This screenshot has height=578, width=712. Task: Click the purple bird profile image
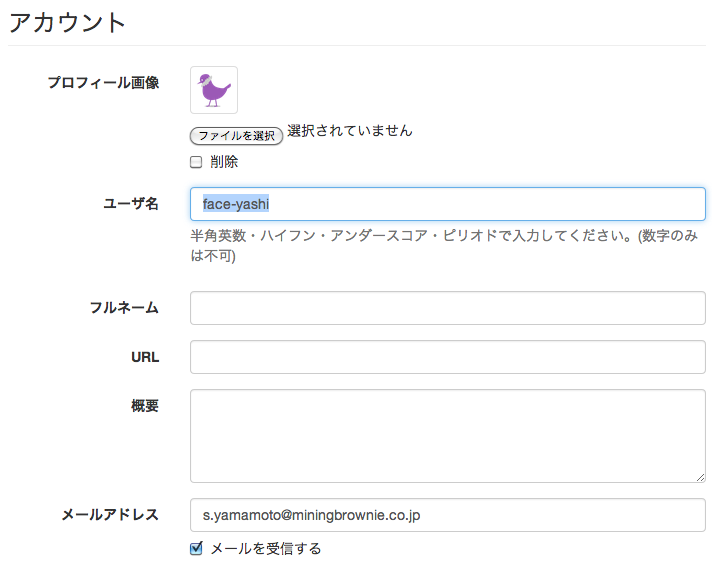(x=214, y=90)
